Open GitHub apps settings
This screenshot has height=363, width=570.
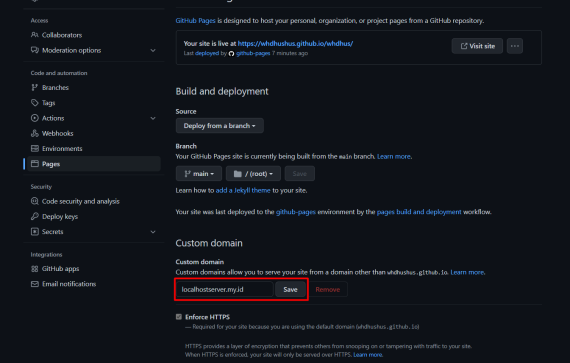click(x=60, y=269)
